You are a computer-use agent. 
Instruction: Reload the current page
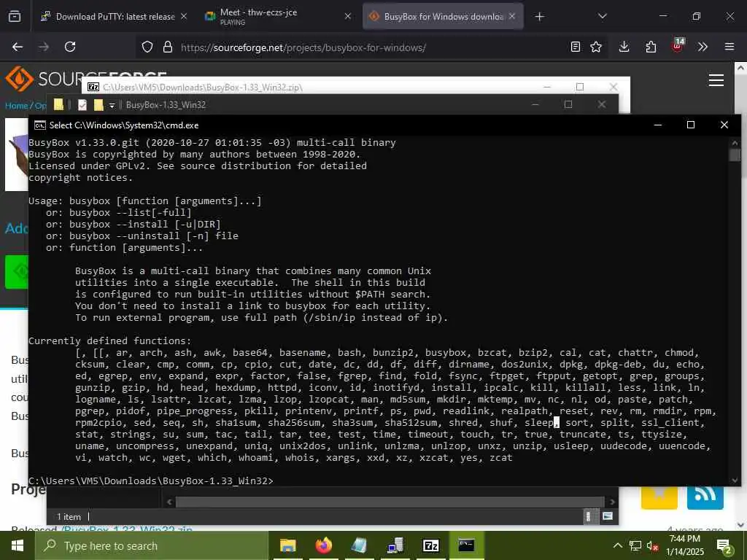[x=70, y=47]
